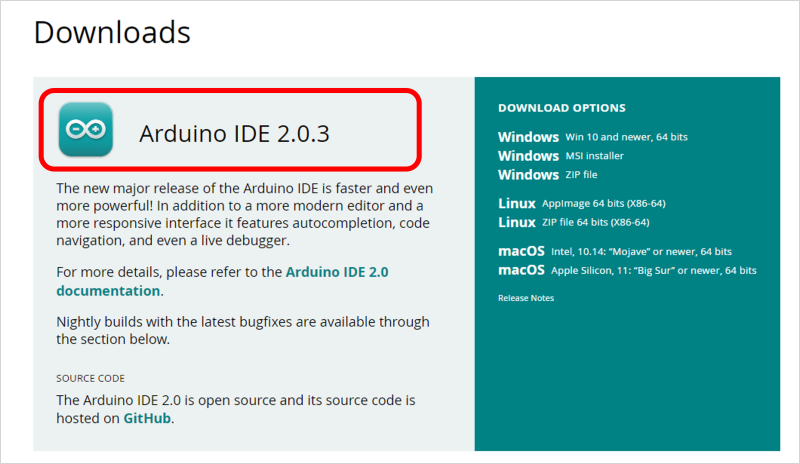The image size is (800, 464).
Task: Open the Release Notes link
Action: click(x=526, y=298)
